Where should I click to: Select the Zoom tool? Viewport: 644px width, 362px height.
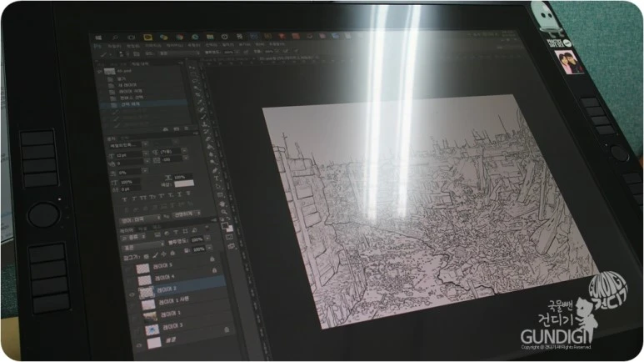(x=224, y=212)
